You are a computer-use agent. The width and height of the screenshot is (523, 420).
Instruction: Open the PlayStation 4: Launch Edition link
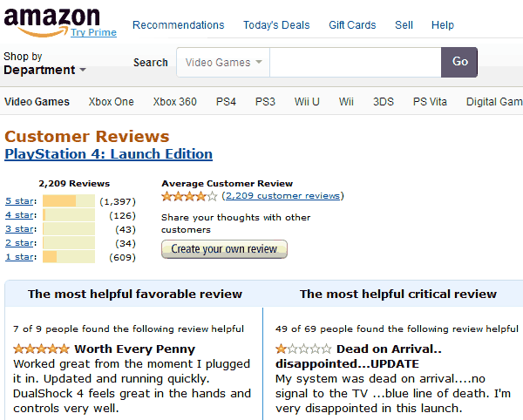point(108,154)
